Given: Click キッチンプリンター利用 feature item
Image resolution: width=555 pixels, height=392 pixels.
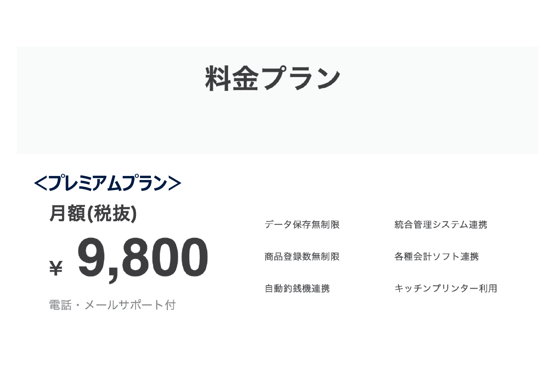Looking at the screenshot, I should pyautogui.click(x=446, y=288).
